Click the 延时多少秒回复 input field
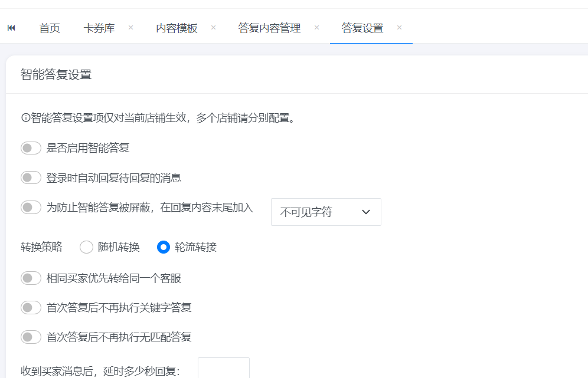588x378 pixels. [x=223, y=369]
